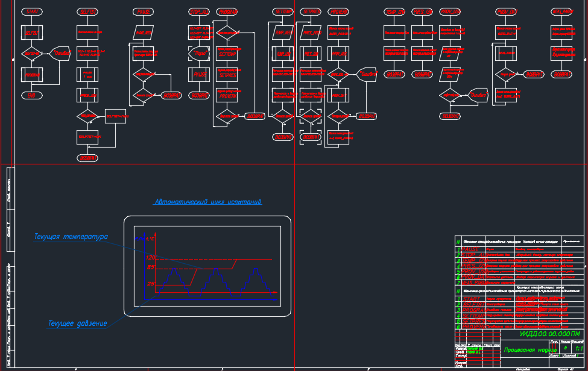Click the PROV_DAT flowchart header terminator
588x371 pixels.
(507, 11)
